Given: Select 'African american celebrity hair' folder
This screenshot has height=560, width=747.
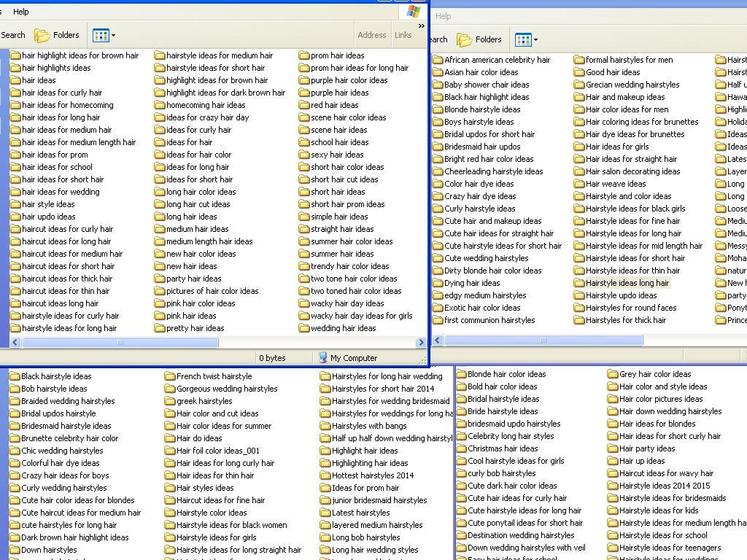Looking at the screenshot, I should 491,60.
